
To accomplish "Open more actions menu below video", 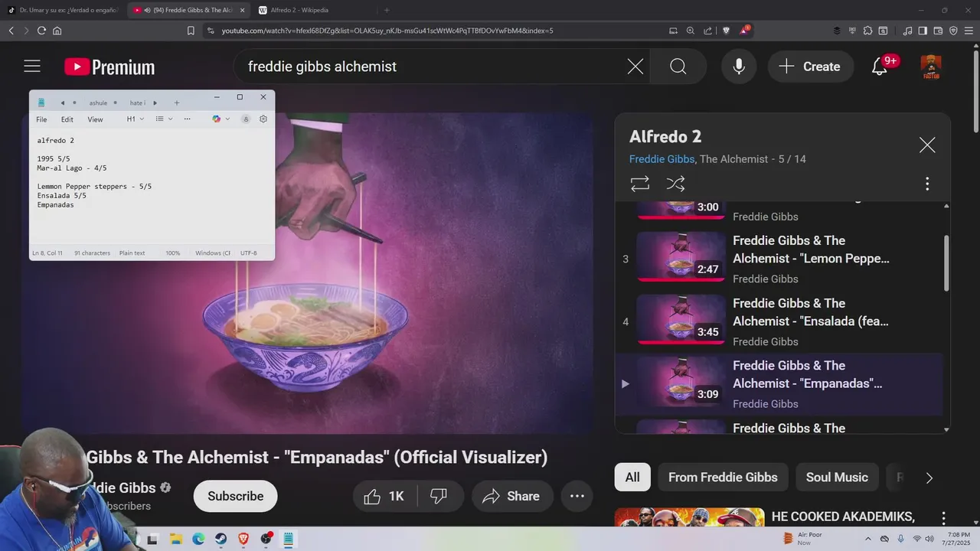I will coord(577,496).
